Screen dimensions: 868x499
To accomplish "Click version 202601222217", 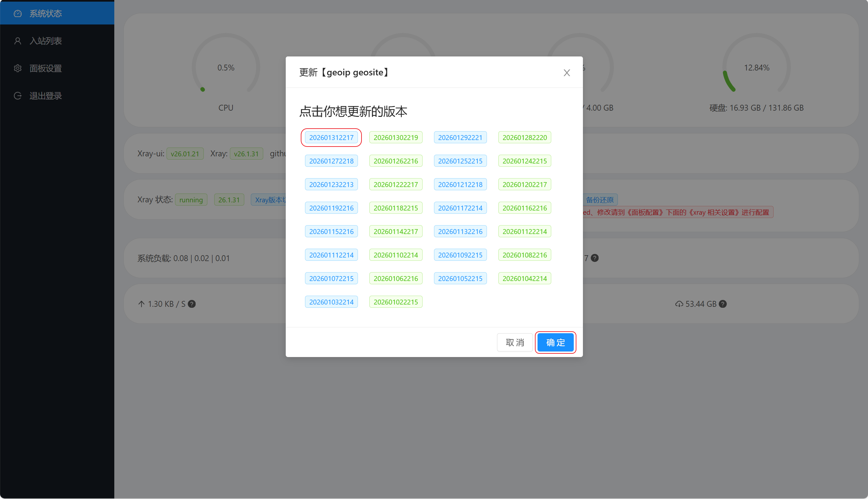I will point(395,184).
